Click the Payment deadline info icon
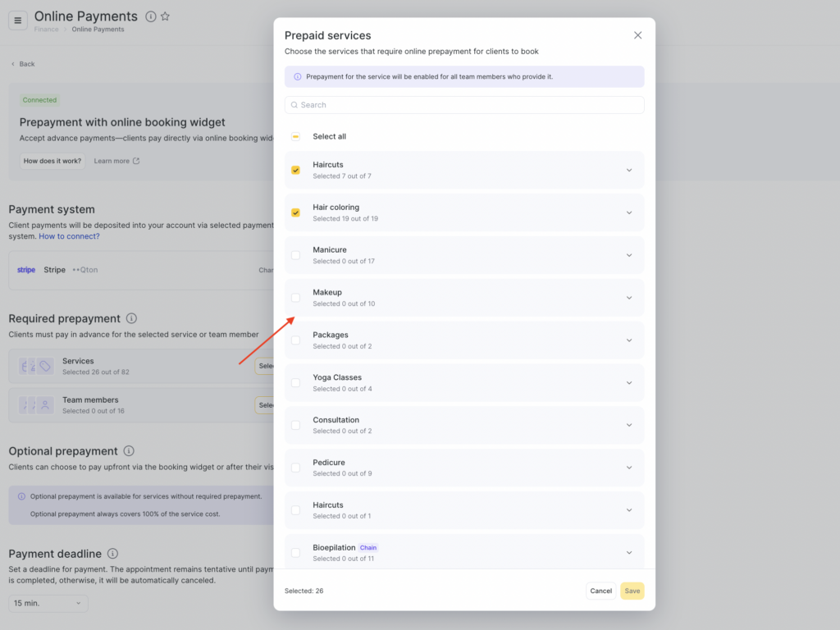Viewport: 840px width, 630px height. point(112,554)
